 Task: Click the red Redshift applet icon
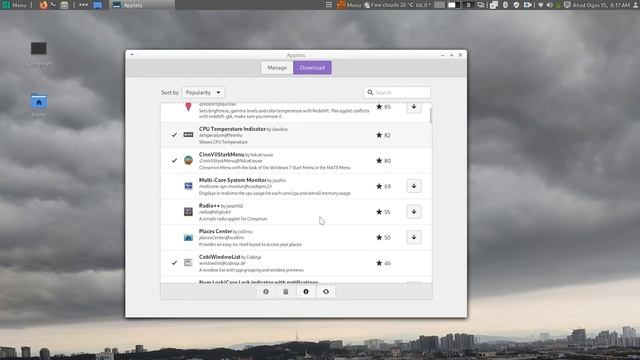point(188,107)
